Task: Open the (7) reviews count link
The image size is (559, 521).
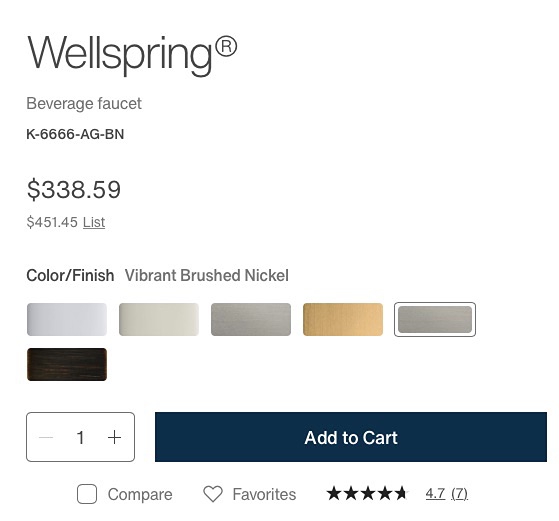Action: point(460,494)
